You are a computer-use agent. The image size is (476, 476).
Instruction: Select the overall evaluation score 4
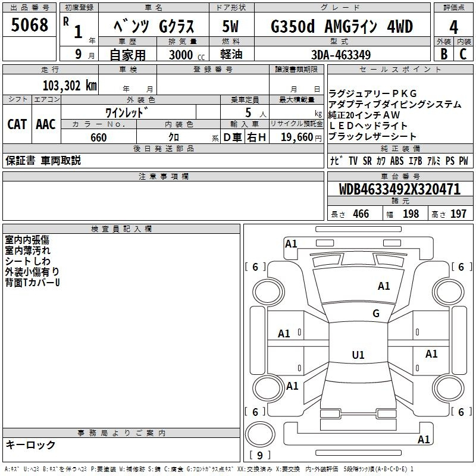click(x=453, y=27)
